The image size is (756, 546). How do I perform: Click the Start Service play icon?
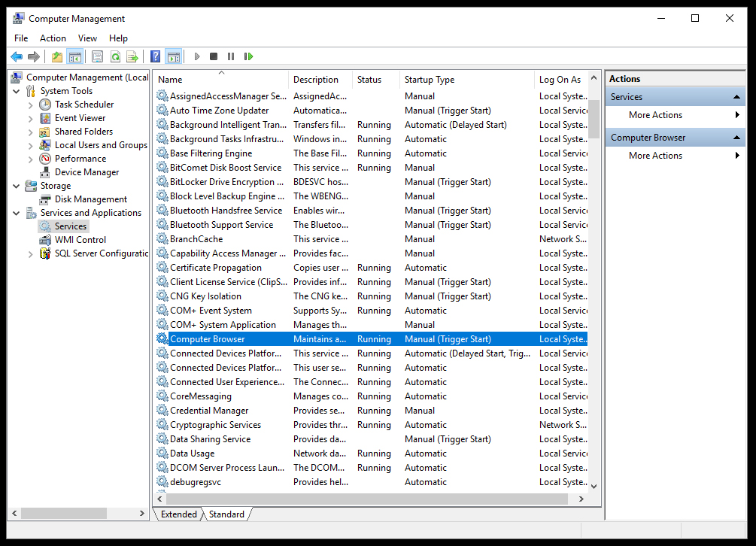[197, 57]
